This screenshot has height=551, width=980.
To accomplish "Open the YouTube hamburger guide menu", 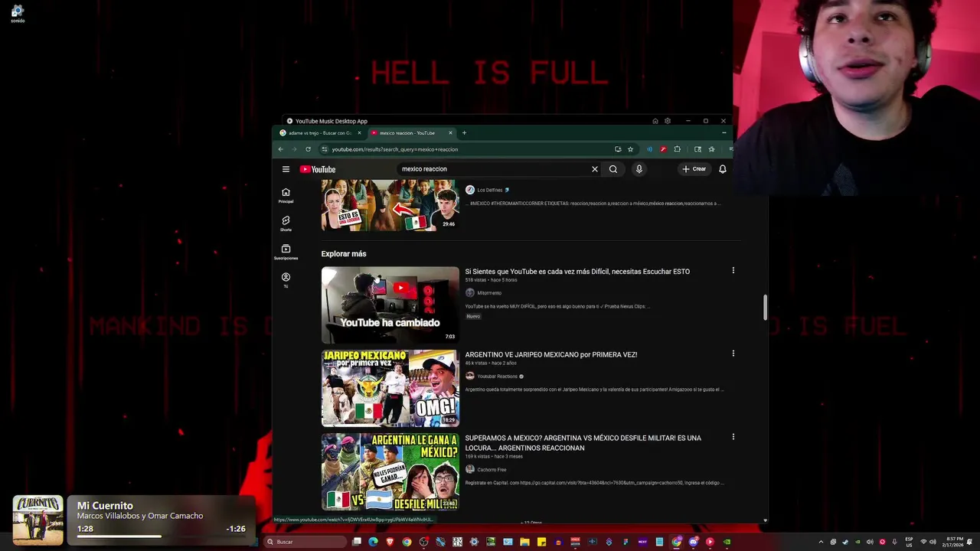I will pyautogui.click(x=286, y=169).
